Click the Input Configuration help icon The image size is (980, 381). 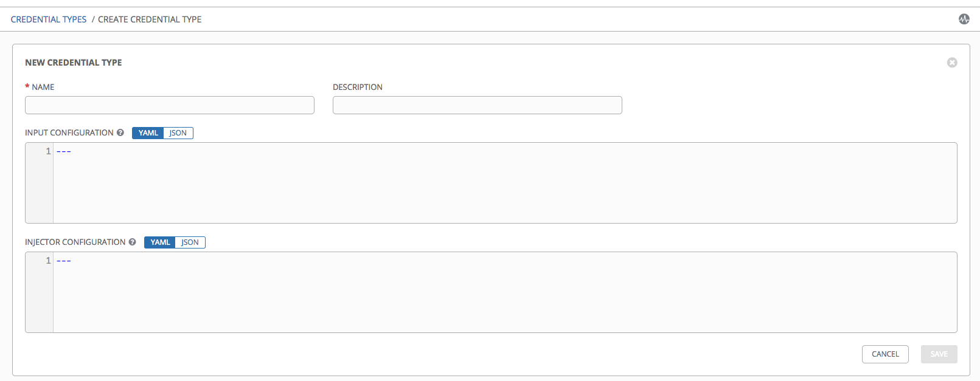120,132
